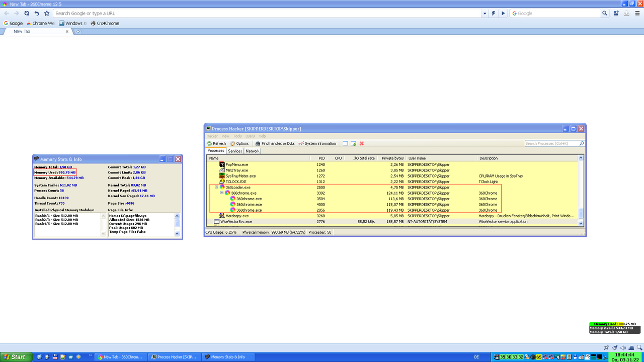Click Find handles or DLLs
The image size is (644, 362).
click(x=275, y=144)
